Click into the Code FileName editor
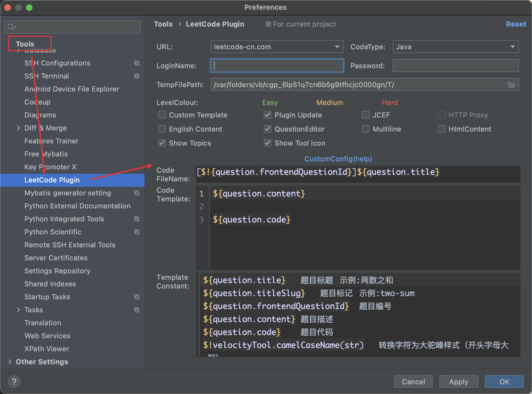The height and width of the screenshot is (394, 532). pyautogui.click(x=358, y=174)
